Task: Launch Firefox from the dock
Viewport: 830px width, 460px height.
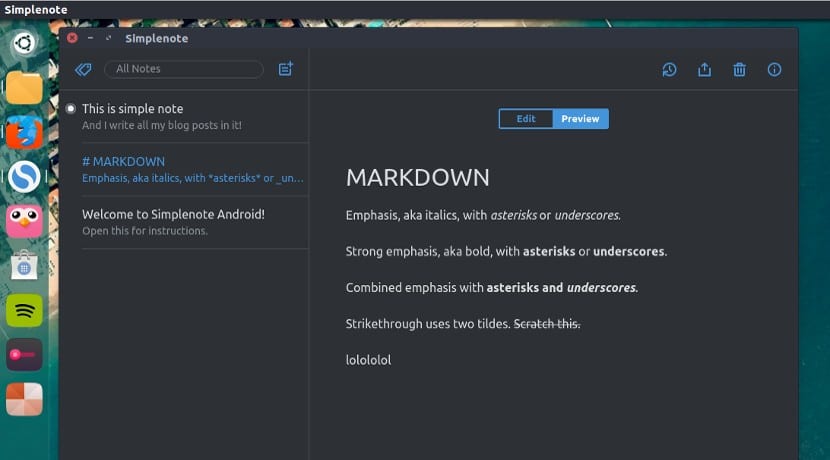Action: (x=24, y=132)
